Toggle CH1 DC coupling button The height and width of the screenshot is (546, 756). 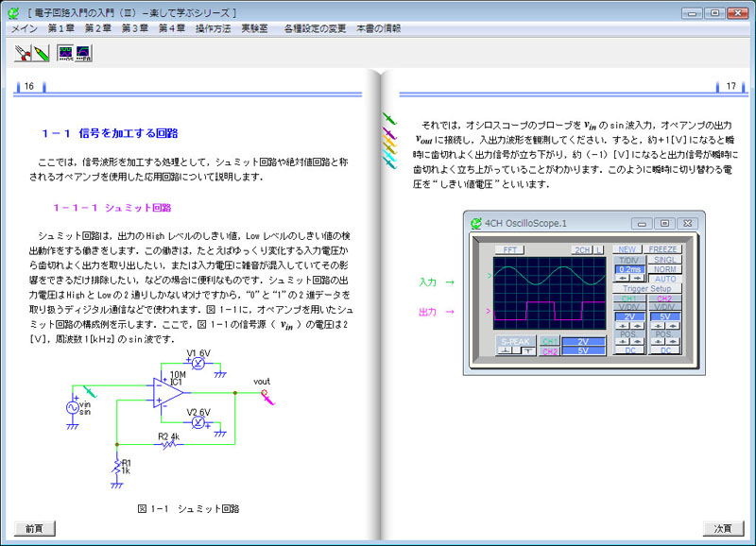pos(629,350)
